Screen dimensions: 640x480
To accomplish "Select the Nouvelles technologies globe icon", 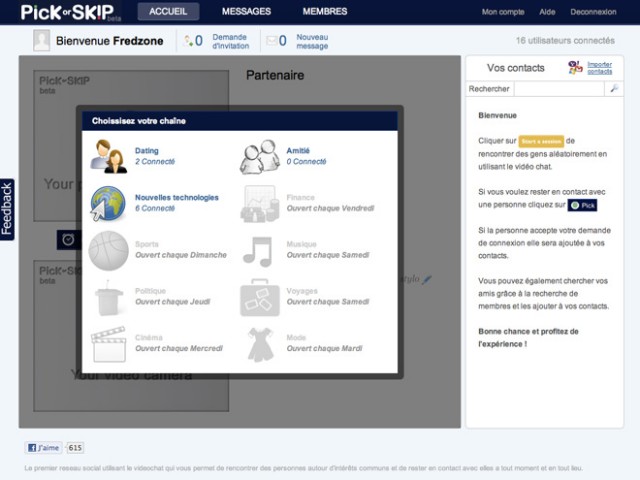I will click(108, 203).
